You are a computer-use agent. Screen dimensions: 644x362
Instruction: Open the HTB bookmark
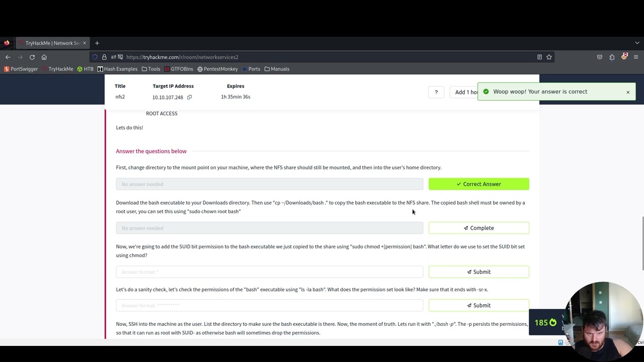pyautogui.click(x=85, y=69)
